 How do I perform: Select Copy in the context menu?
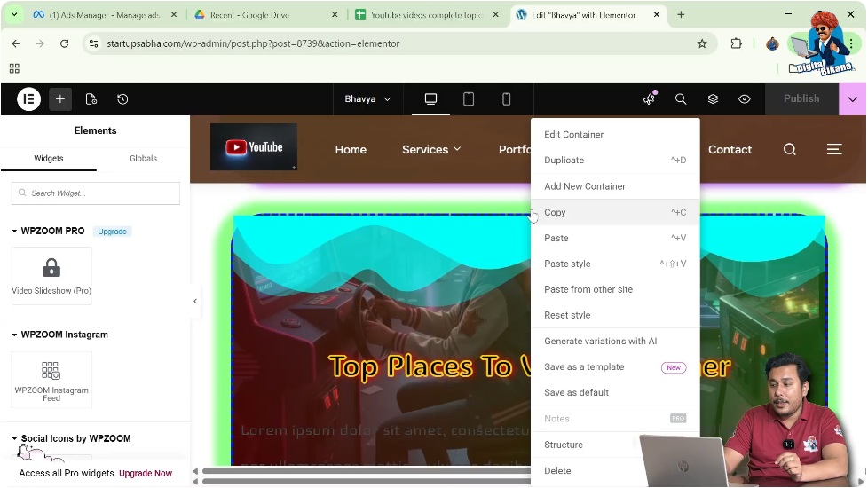pyautogui.click(x=615, y=212)
